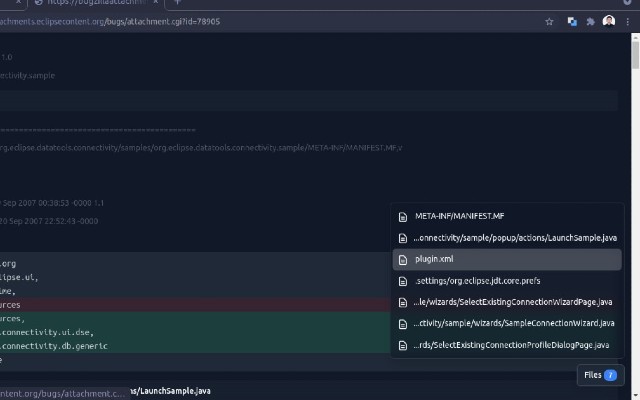This screenshot has height=400, width=640.
Task: Click the file icon beside plugin.xml
Action: point(403,259)
